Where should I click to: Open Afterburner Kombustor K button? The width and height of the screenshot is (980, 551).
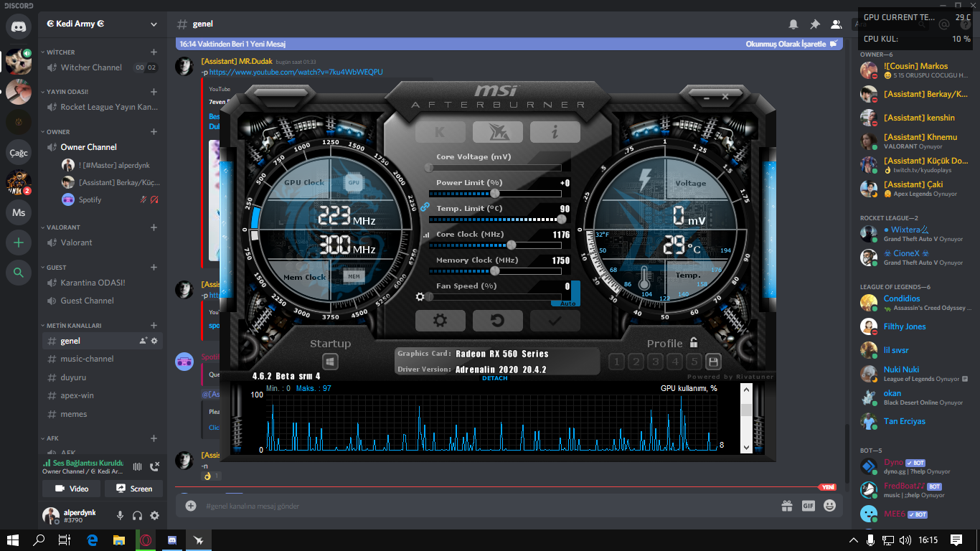click(x=440, y=132)
